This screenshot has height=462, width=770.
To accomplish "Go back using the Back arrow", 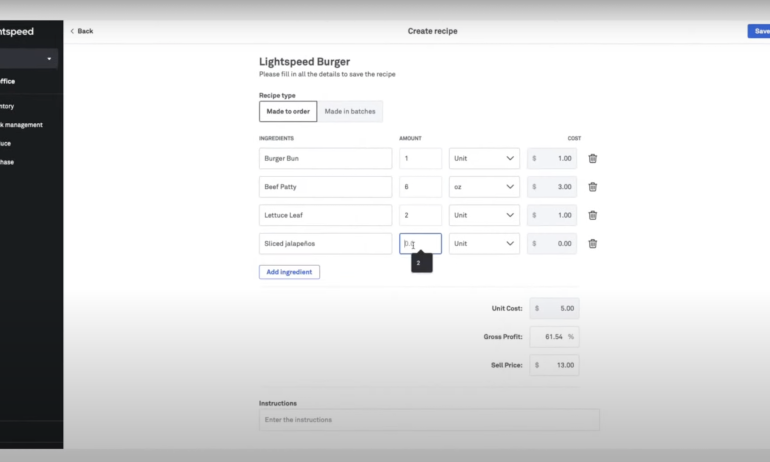I will 82,31.
